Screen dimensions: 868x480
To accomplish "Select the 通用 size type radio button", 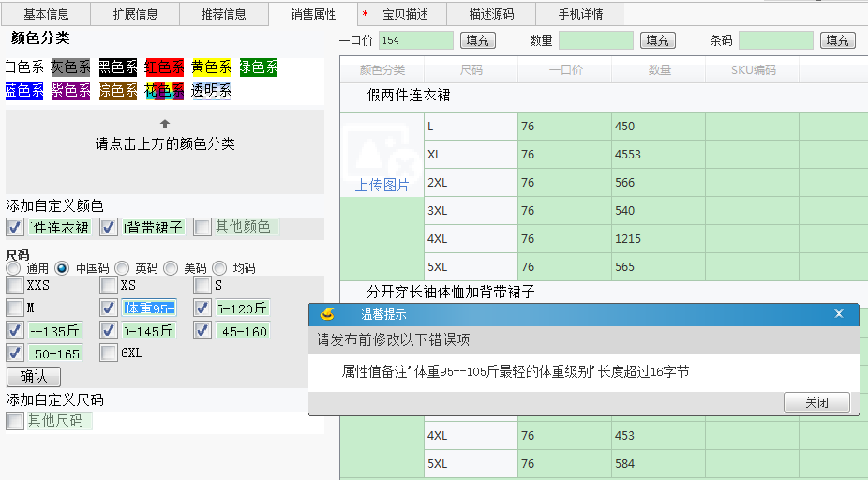I will coord(15,268).
